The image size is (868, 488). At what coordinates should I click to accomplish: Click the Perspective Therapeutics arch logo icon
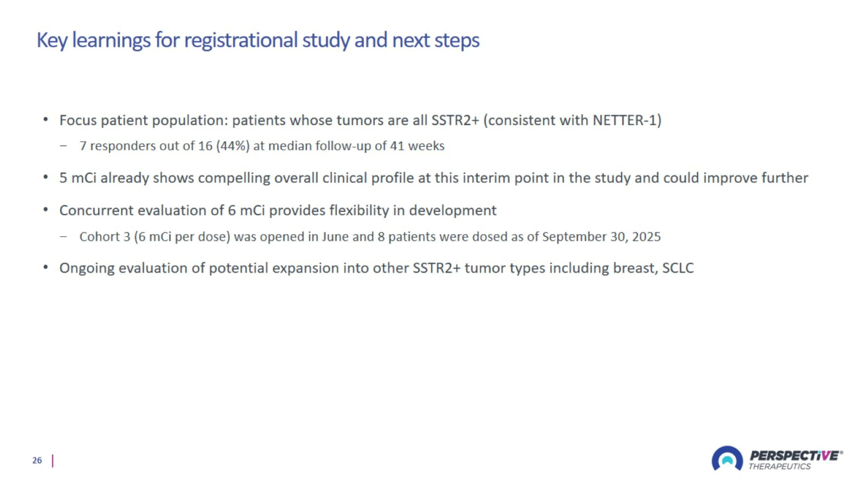click(727, 459)
